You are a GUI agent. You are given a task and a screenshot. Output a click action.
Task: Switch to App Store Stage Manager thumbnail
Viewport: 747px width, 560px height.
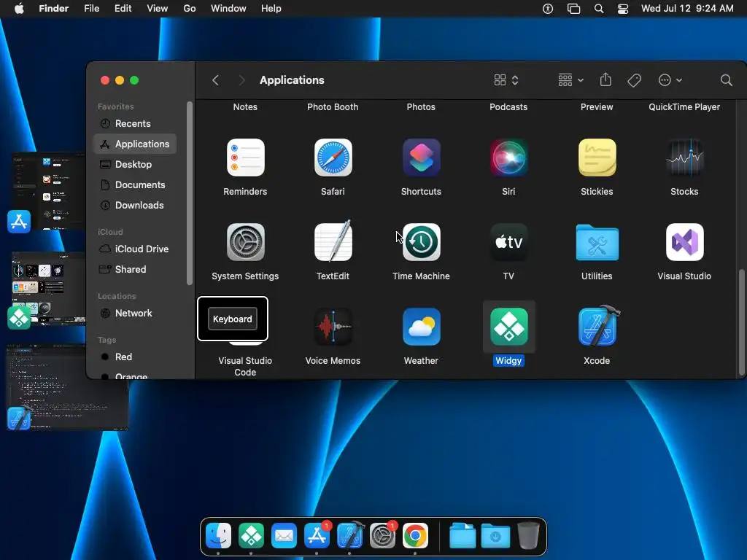47,192
